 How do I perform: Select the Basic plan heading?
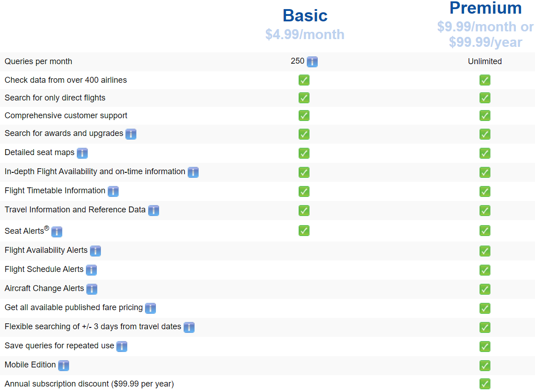pyautogui.click(x=305, y=15)
